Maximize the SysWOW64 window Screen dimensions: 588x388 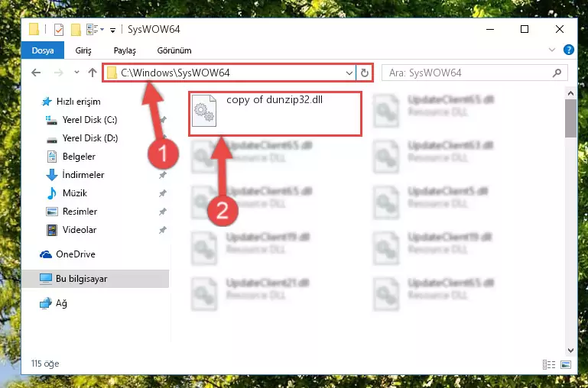pyautogui.click(x=525, y=29)
